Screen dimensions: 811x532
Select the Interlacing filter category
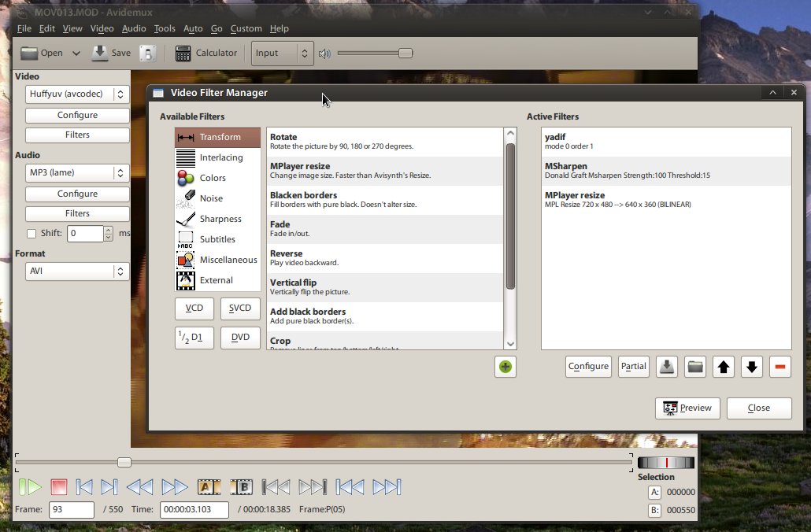(218, 157)
